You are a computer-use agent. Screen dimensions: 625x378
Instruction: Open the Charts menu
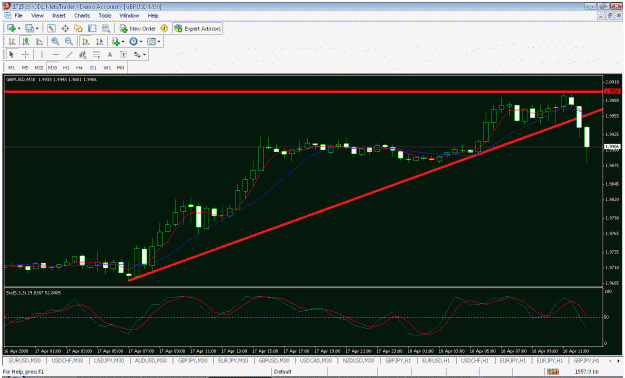tap(82, 16)
